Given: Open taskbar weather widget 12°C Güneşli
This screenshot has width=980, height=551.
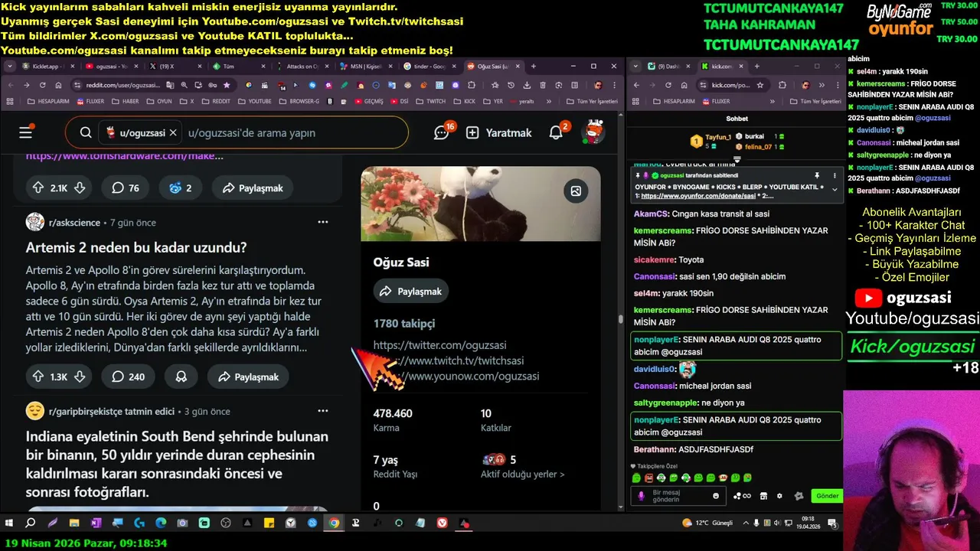Looking at the screenshot, I should coord(707,523).
